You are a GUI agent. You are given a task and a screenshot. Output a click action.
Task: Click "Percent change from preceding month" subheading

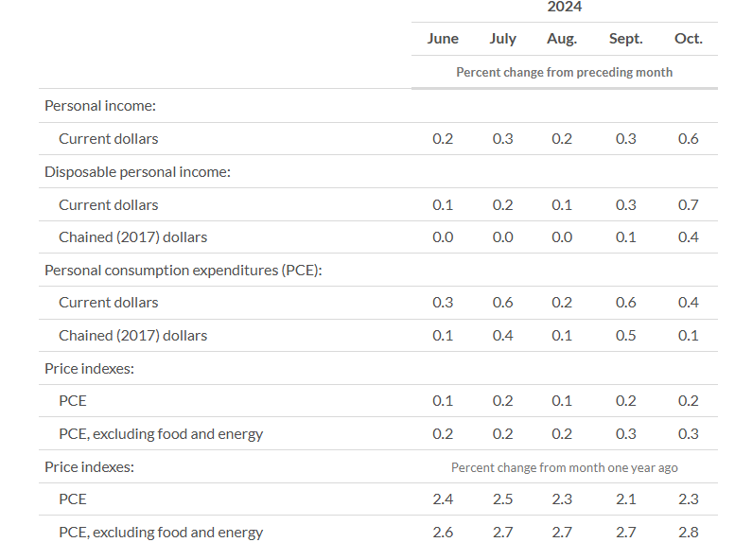click(564, 72)
